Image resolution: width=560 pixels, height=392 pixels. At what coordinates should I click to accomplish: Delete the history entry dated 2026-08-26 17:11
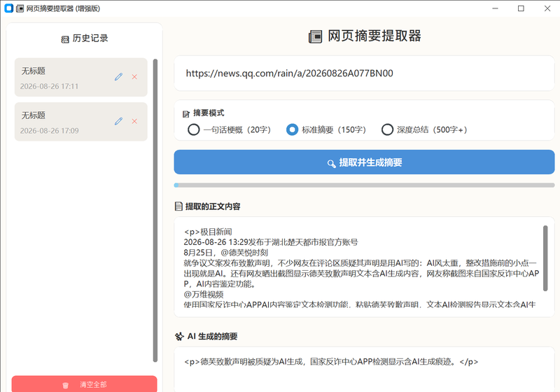[134, 77]
